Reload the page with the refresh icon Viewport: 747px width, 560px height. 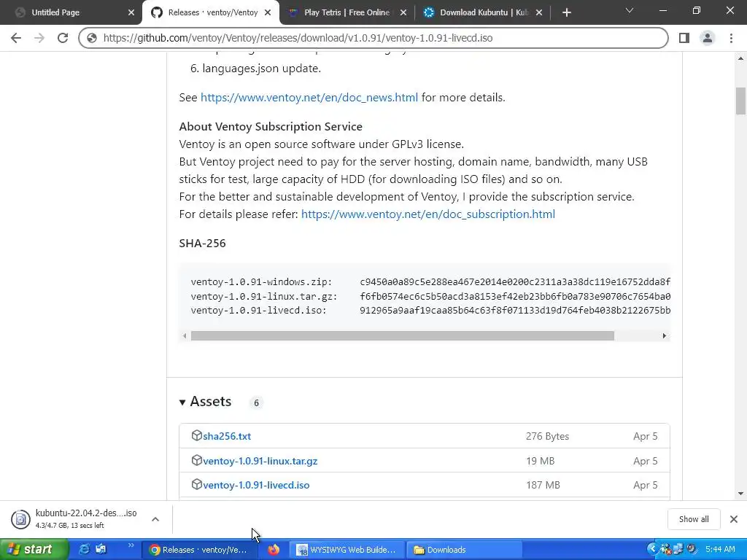(x=63, y=38)
